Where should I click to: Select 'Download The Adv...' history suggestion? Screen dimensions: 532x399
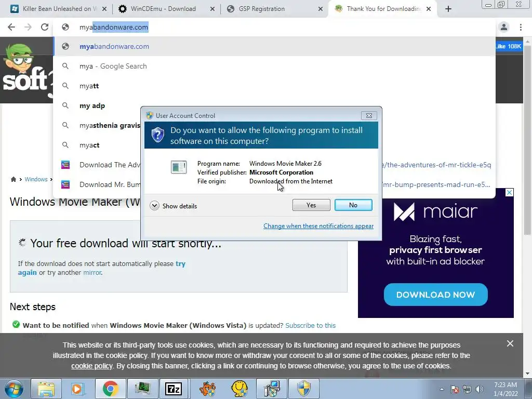click(97, 165)
